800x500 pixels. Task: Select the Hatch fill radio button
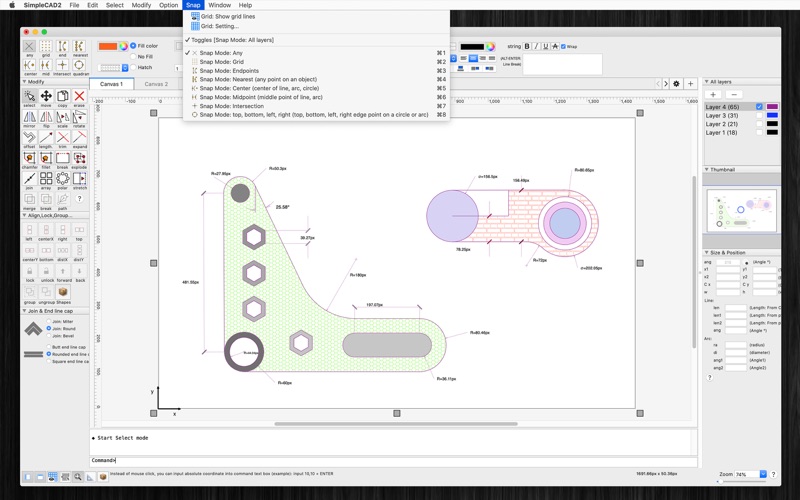tap(133, 68)
